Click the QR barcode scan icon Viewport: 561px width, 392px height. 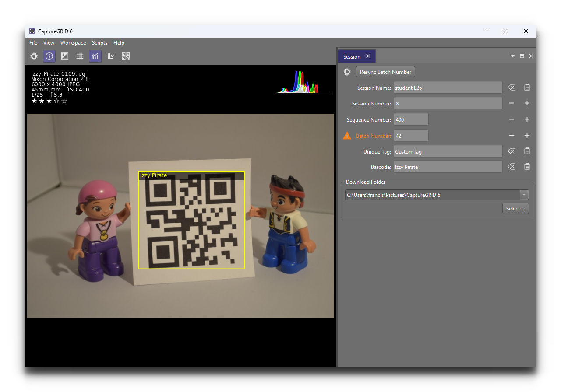point(126,56)
